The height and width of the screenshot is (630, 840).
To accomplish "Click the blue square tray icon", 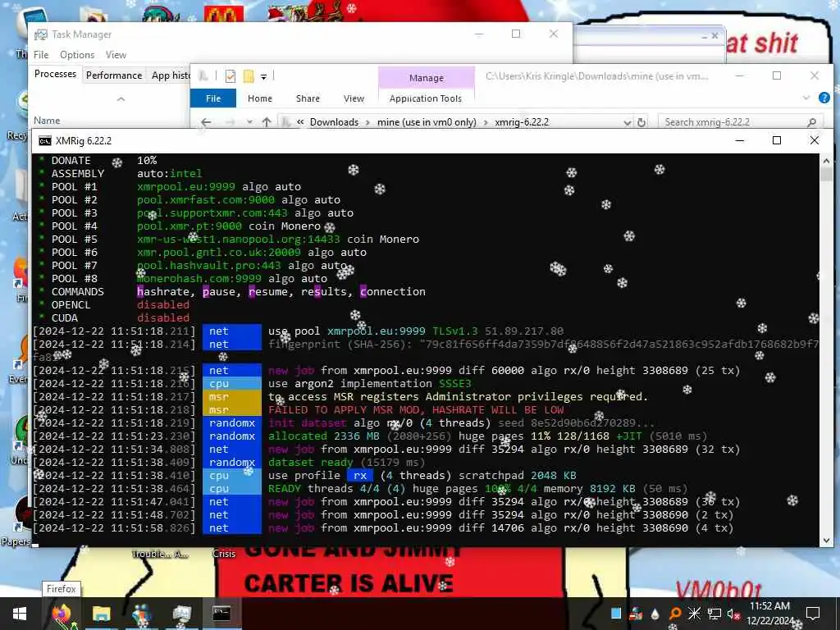I will (616, 614).
